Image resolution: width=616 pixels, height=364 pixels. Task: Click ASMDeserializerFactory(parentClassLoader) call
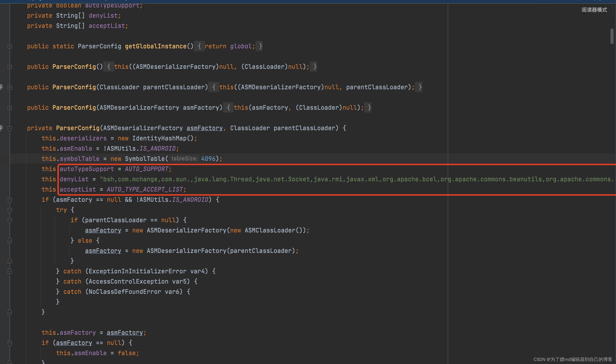(221, 251)
